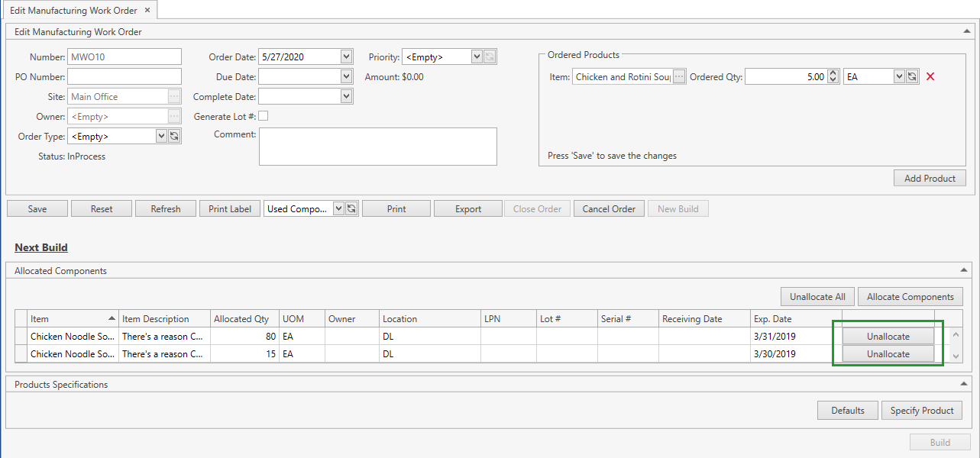The height and width of the screenshot is (458, 980).
Task: Click the Cancel Order button
Action: [609, 209]
